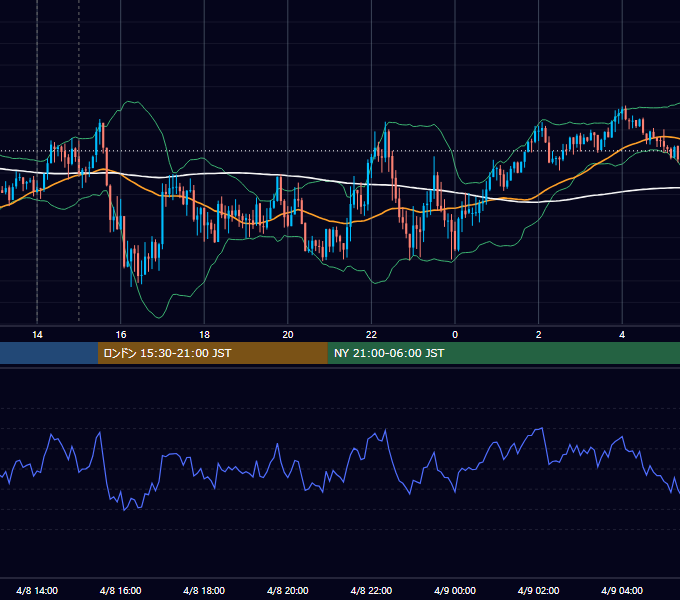Click the 4/9 02:00 time label
680x600 pixels.
pos(539,590)
